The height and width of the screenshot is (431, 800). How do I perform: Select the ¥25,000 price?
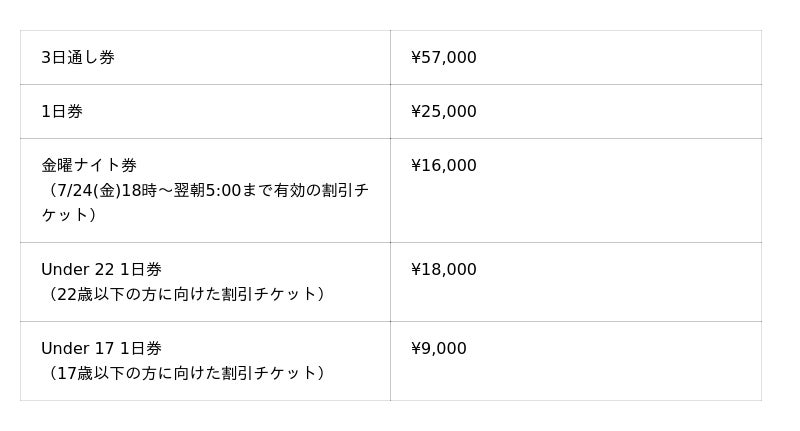[x=443, y=112]
